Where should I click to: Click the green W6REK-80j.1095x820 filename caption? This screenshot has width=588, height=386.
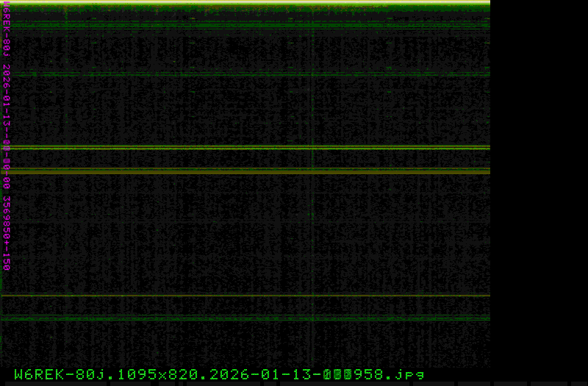click(x=219, y=374)
